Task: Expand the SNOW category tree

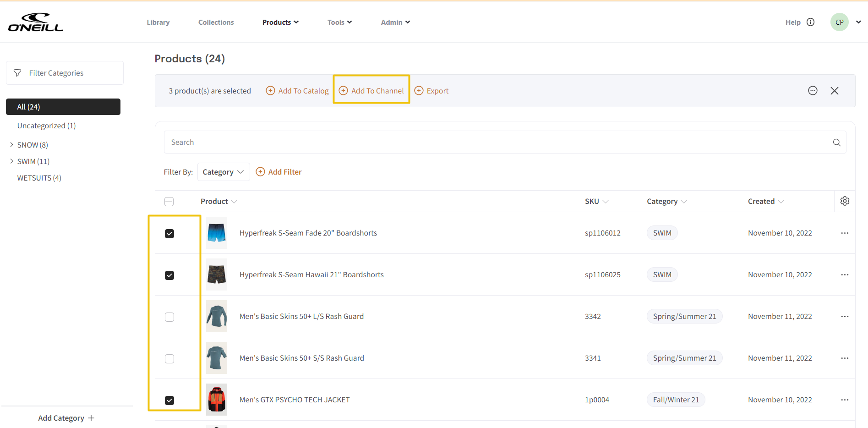Action: click(11, 145)
